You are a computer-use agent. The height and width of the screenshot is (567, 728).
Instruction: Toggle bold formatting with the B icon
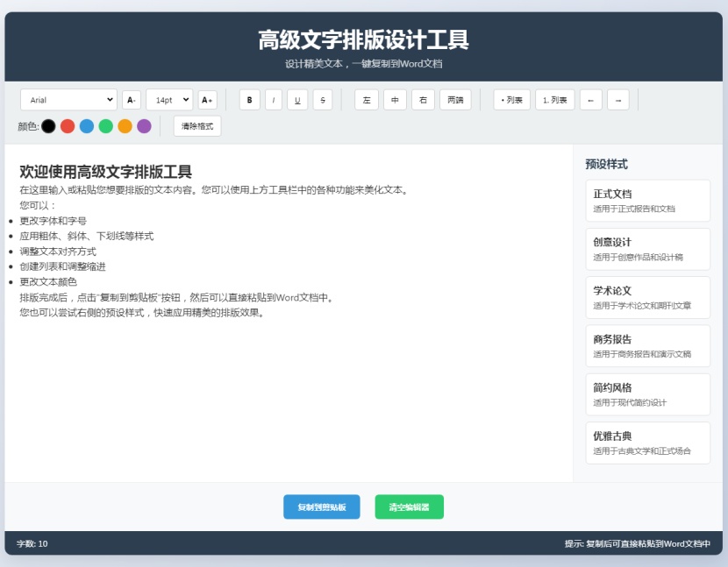249,100
